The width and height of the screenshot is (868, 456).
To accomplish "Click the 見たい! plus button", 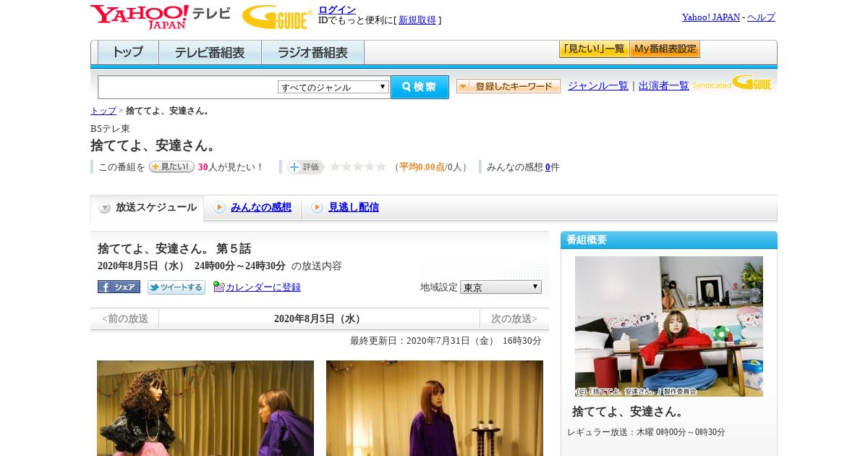I will click(171, 166).
